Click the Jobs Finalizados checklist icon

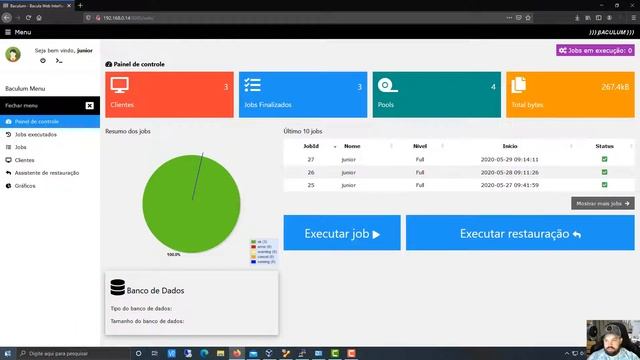click(253, 85)
